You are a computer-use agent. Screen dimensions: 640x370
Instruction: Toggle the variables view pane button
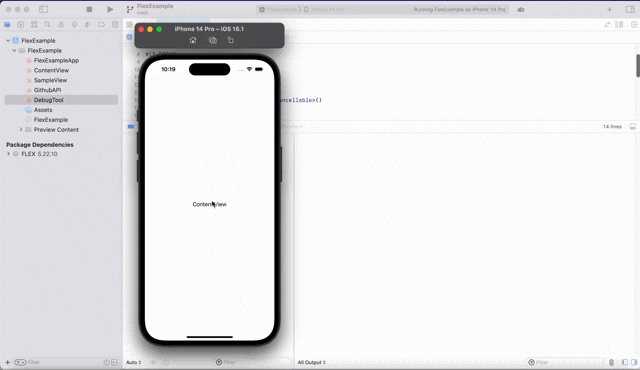[624, 362]
